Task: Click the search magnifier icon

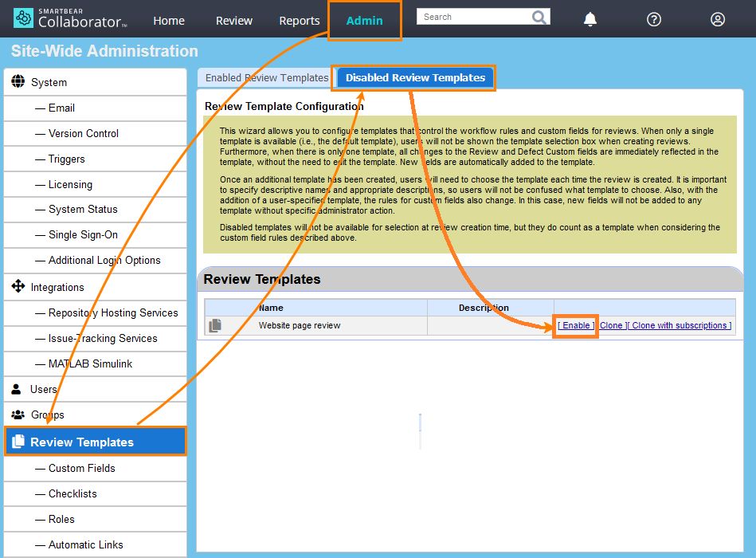Action: 539,16
